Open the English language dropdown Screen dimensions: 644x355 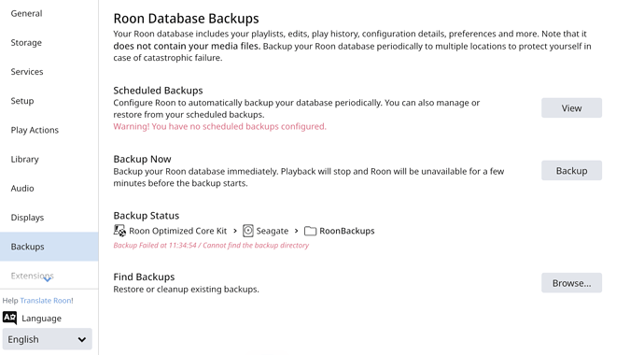click(48, 339)
